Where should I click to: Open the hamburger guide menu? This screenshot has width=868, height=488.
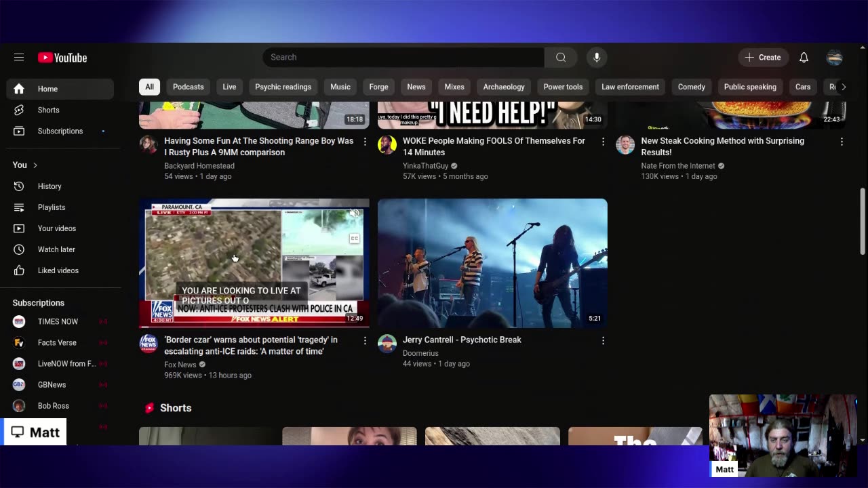pyautogui.click(x=19, y=58)
